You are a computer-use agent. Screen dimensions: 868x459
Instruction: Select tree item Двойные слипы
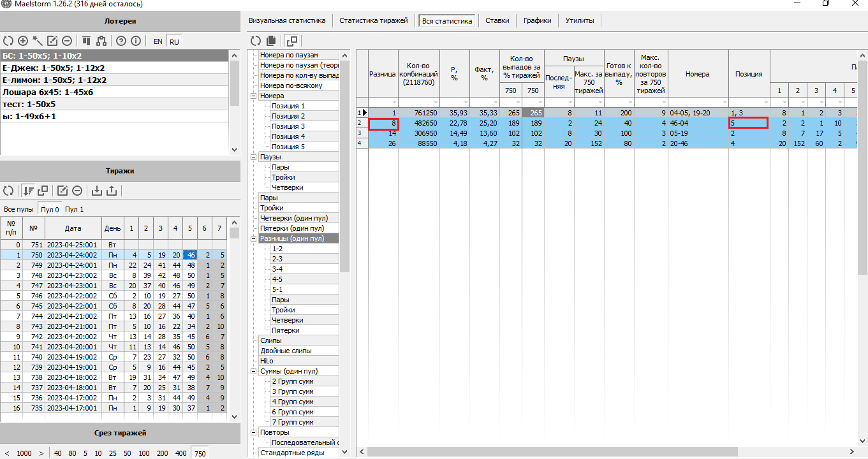point(284,351)
